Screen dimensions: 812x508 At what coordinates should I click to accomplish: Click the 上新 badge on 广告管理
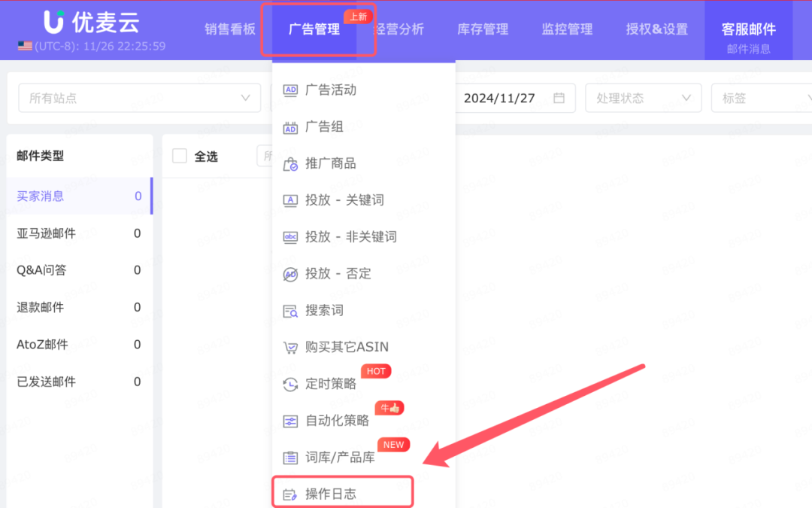(x=359, y=17)
